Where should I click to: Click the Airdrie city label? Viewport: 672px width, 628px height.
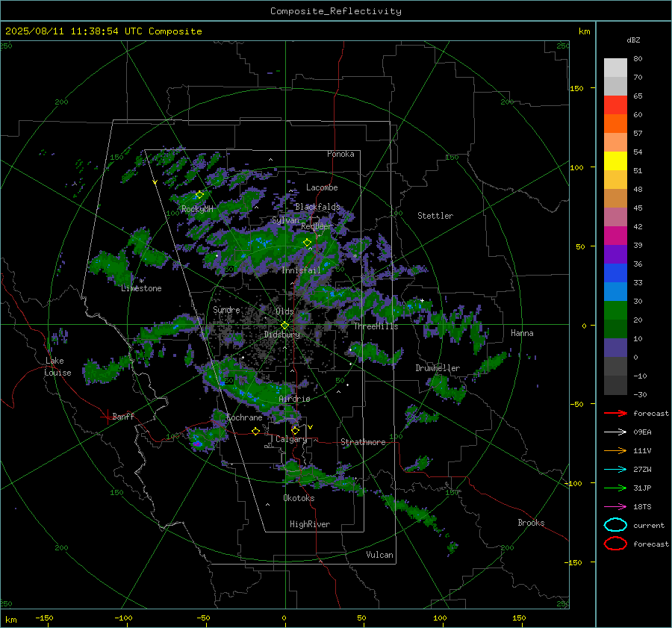[294, 399]
